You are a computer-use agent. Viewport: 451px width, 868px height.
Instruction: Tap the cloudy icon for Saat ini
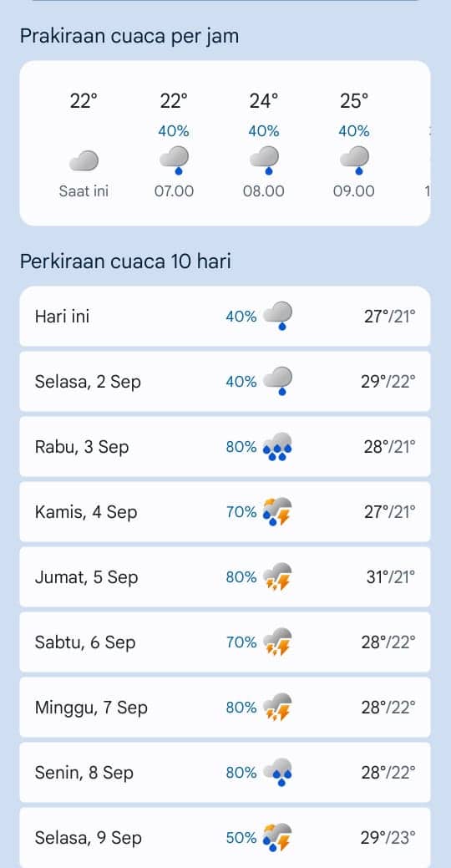pos(84,160)
